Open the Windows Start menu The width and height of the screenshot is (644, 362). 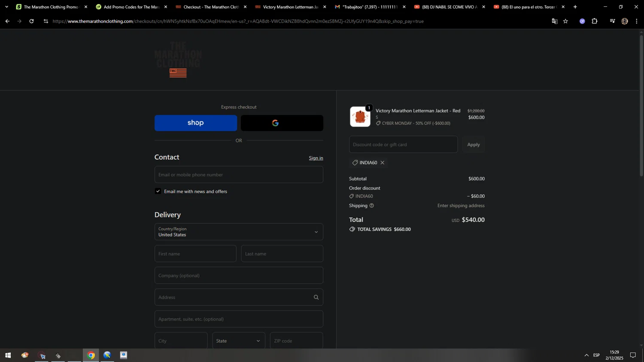[x=8, y=355]
